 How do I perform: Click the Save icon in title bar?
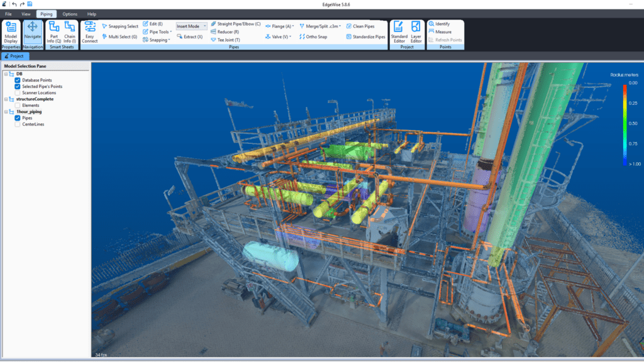(30, 4)
